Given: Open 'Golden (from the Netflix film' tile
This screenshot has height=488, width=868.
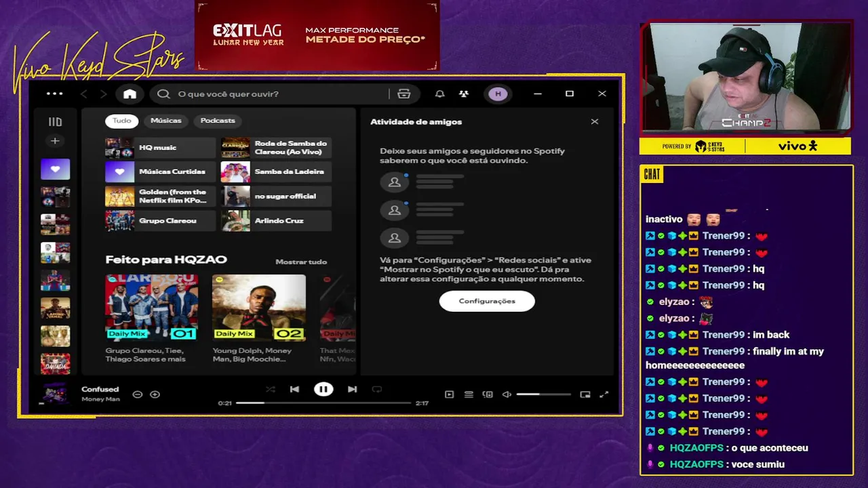Looking at the screenshot, I should pos(160,196).
